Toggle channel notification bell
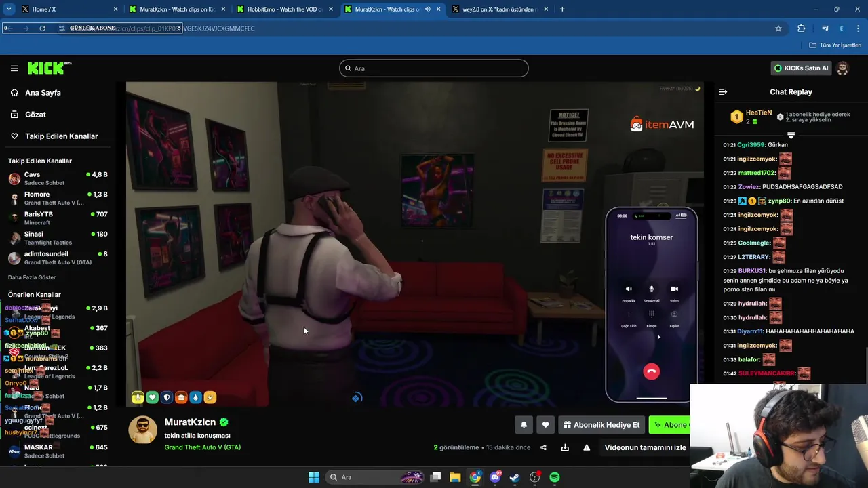 [524, 425]
